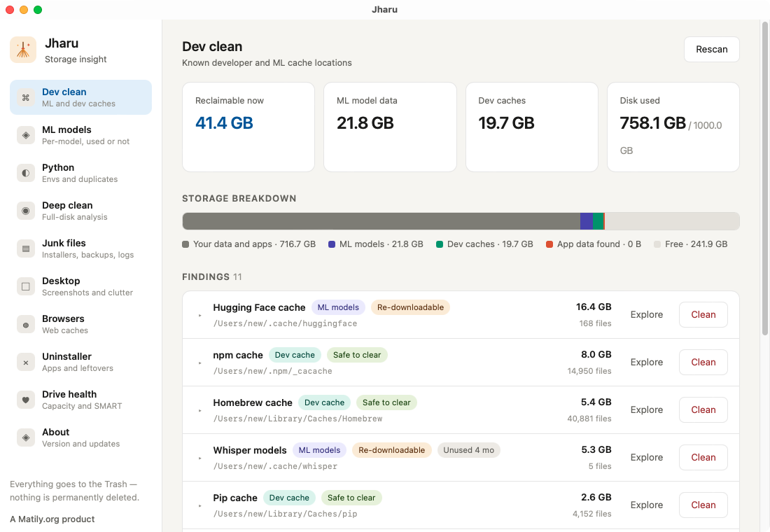Image resolution: width=770 pixels, height=532 pixels.
Task: Explore the Pip cache folder
Action: coord(646,505)
